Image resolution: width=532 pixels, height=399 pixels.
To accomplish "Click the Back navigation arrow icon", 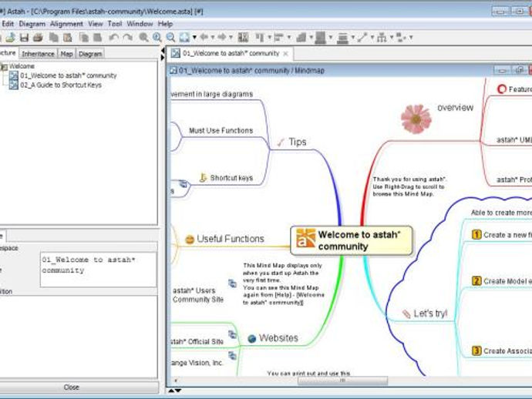I will tap(204, 37).
